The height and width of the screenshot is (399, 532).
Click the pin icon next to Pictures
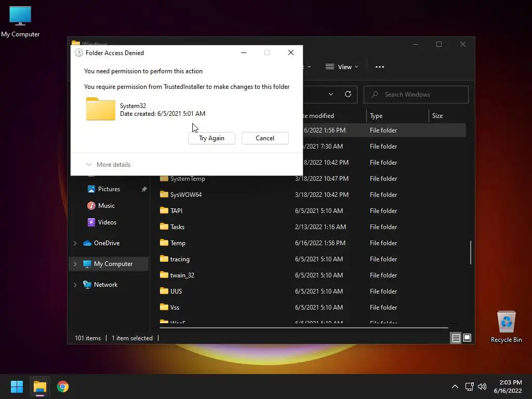[144, 189]
